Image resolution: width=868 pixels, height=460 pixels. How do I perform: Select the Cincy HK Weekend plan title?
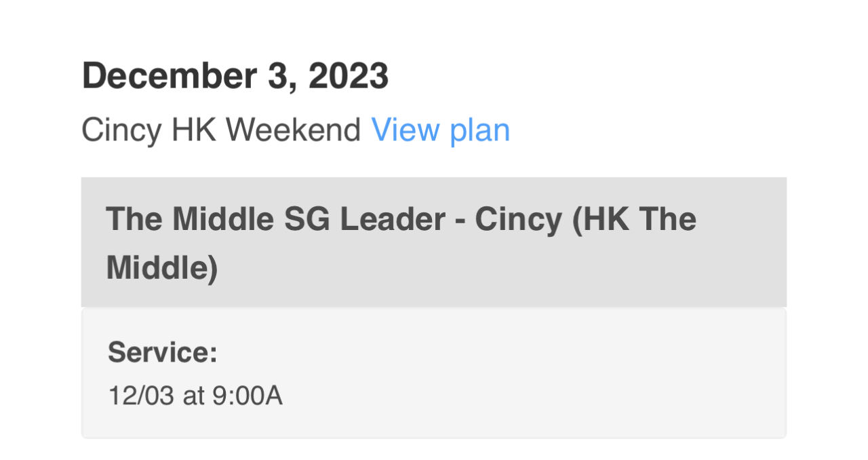click(x=220, y=130)
